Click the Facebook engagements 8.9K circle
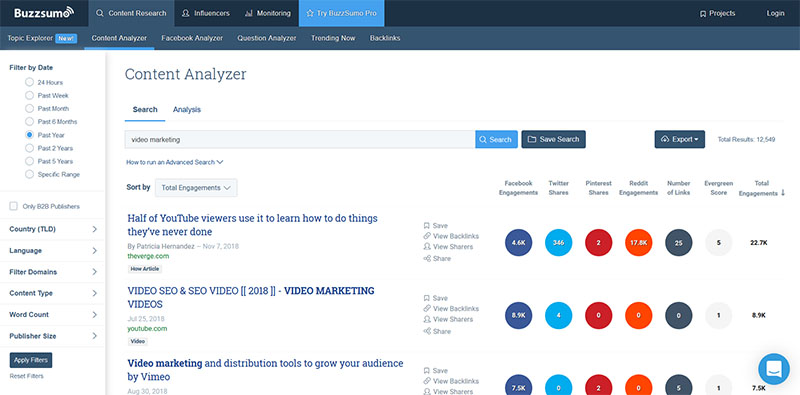The height and width of the screenshot is (395, 800). pos(518,315)
